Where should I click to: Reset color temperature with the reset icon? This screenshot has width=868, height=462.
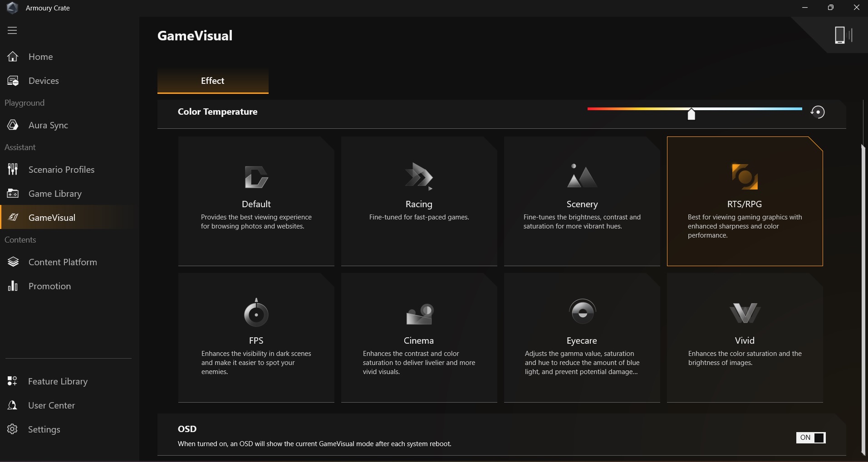[x=818, y=112]
